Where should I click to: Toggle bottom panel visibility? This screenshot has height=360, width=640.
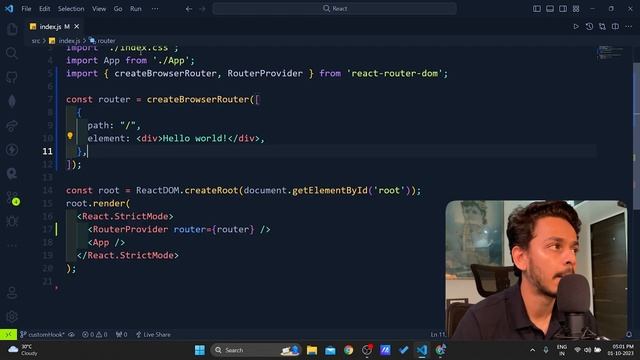[550, 9]
